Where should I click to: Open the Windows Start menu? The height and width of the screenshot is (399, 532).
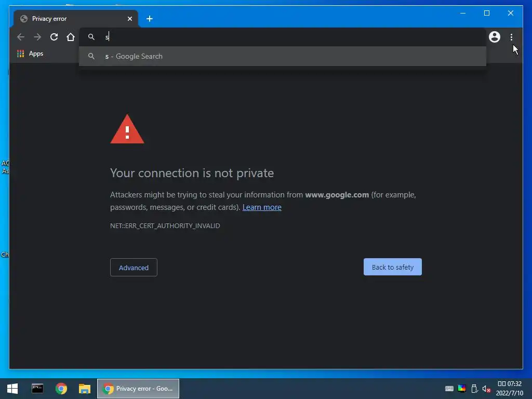[12, 389]
